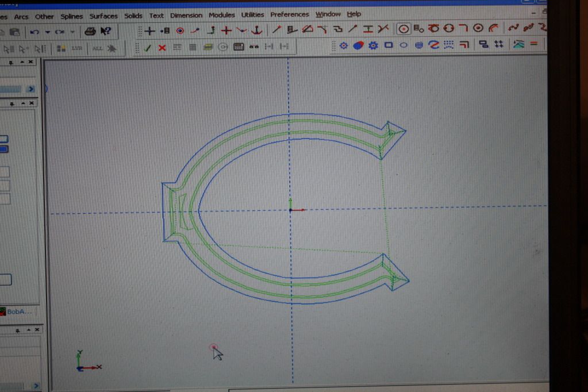Image resolution: width=588 pixels, height=392 pixels.
Task: Click the Redo arrow icon
Action: [x=60, y=32]
